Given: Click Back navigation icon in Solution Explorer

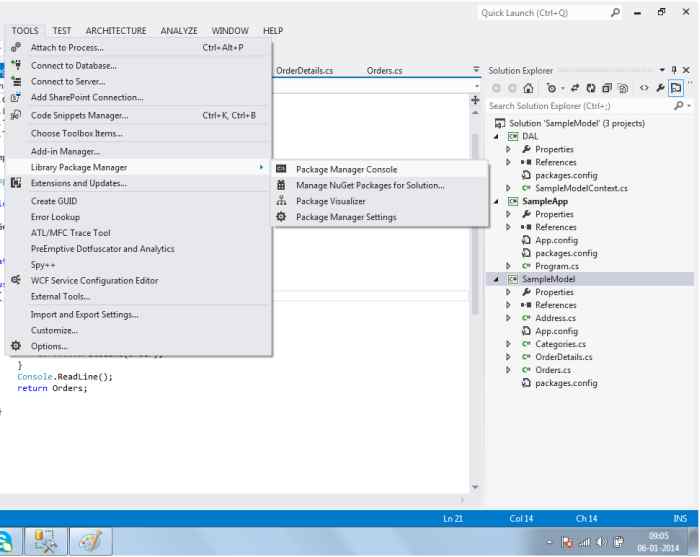Looking at the screenshot, I should [x=496, y=88].
